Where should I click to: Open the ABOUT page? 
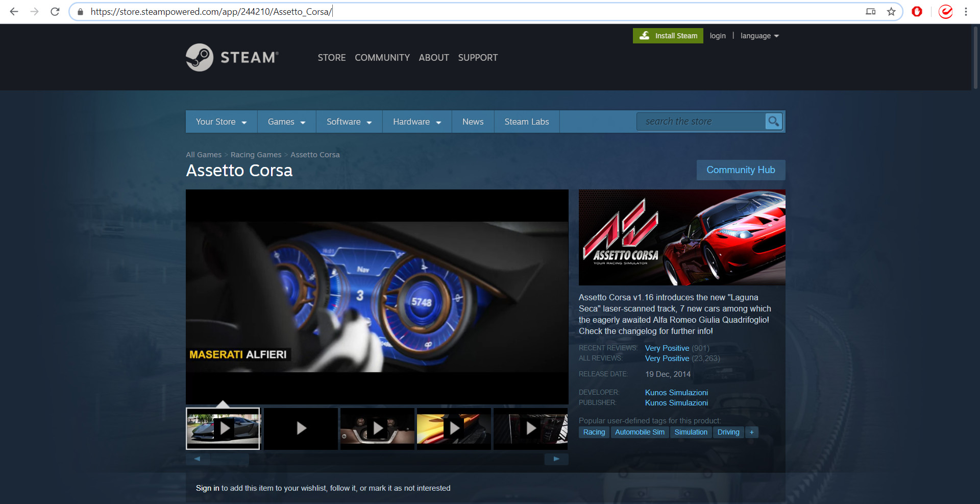coord(434,58)
